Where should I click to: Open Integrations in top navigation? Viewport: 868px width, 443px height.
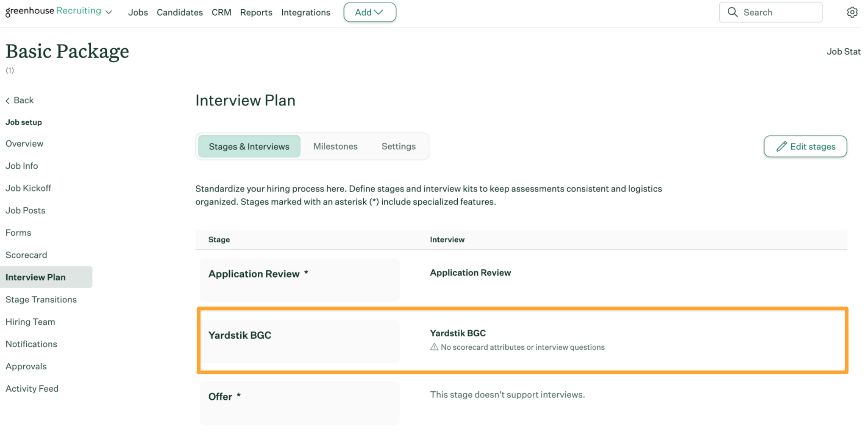306,12
